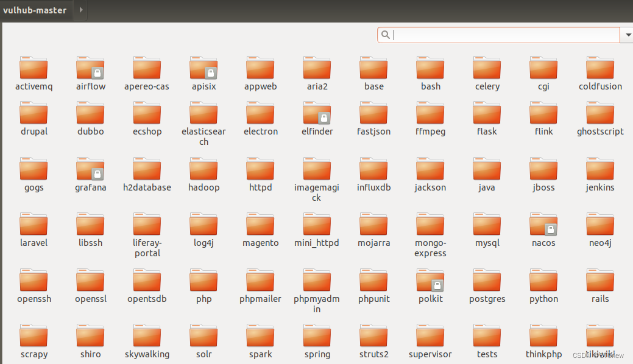
Task: Click the "magento" folder label
Action: [260, 243]
